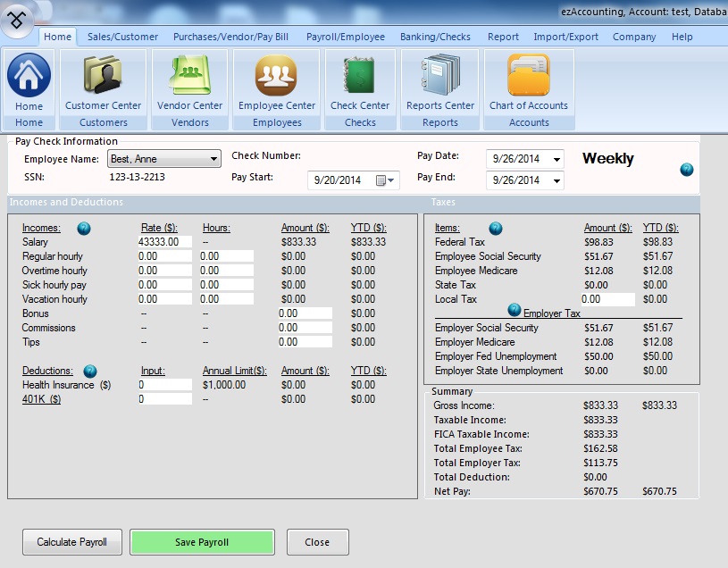Expand the Employee Name dropdown
The width and height of the screenshot is (728, 568).
click(x=213, y=159)
